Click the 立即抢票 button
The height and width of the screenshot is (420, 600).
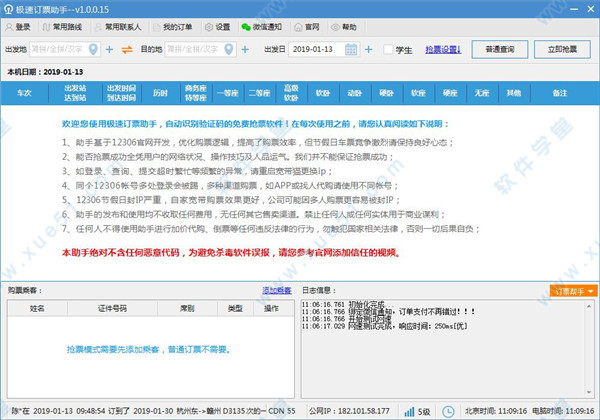click(563, 48)
